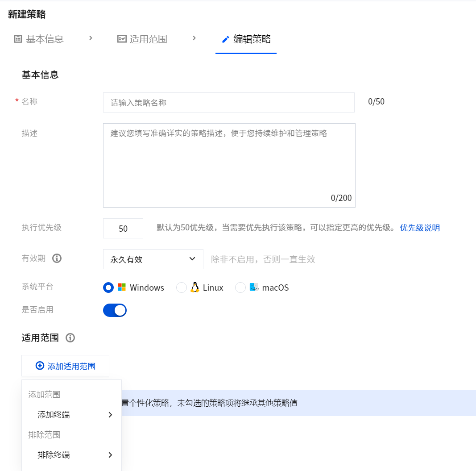
Task: Click the 名称 policy name input field
Action: tap(228, 103)
